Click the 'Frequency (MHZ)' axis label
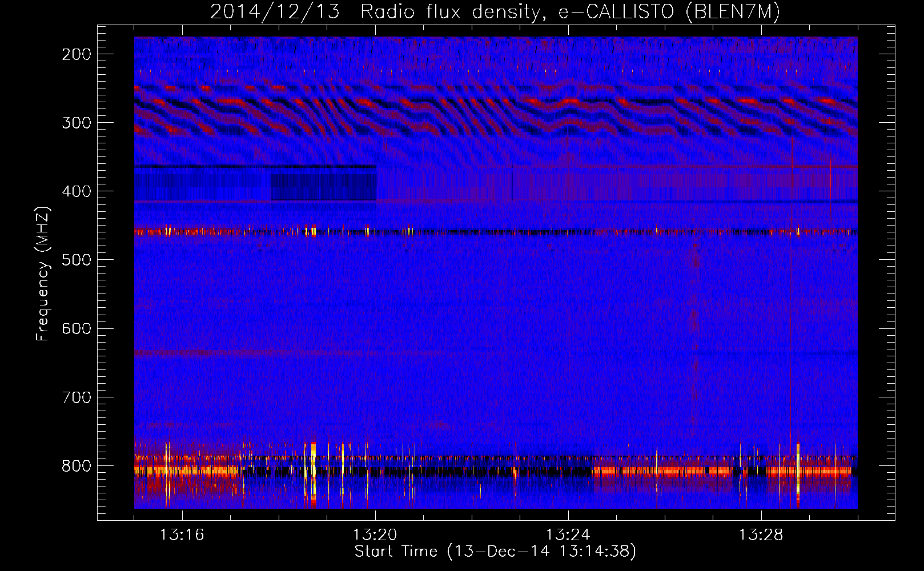Viewport: 924px width, 571px height. (43, 274)
